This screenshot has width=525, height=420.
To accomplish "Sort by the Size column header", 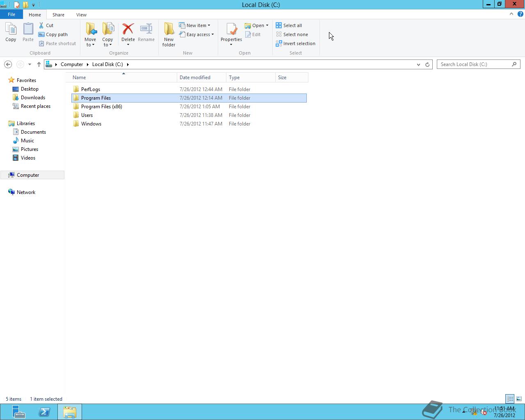I will 292,77.
